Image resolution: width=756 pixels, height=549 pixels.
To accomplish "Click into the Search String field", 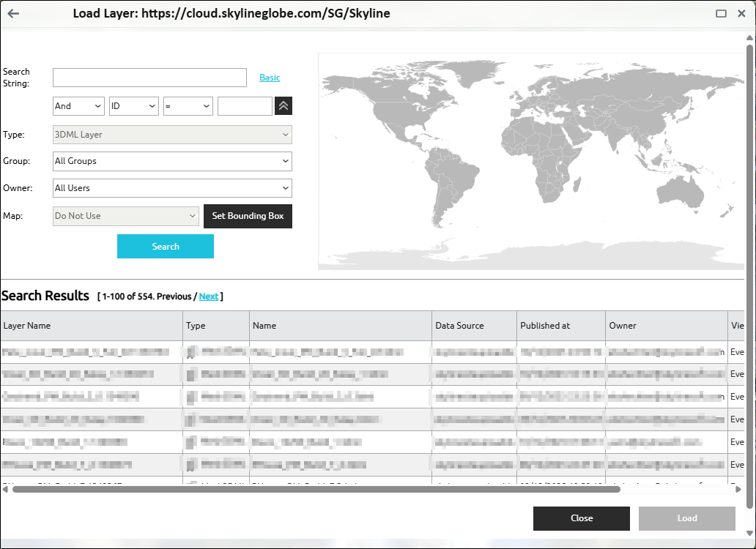I will point(149,78).
